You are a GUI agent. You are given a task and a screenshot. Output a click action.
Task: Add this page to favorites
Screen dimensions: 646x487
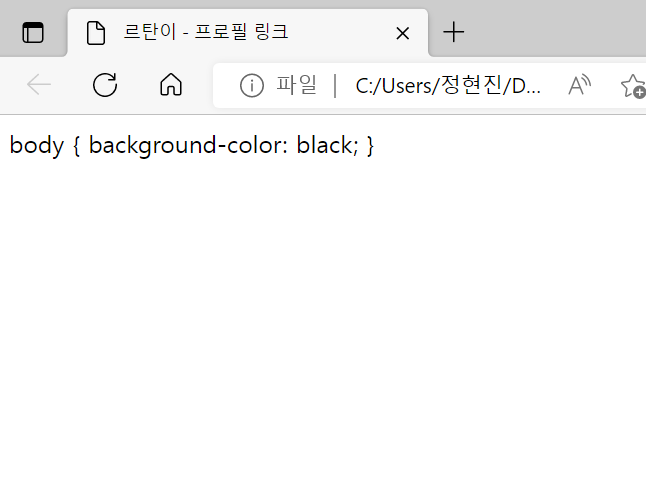633,86
